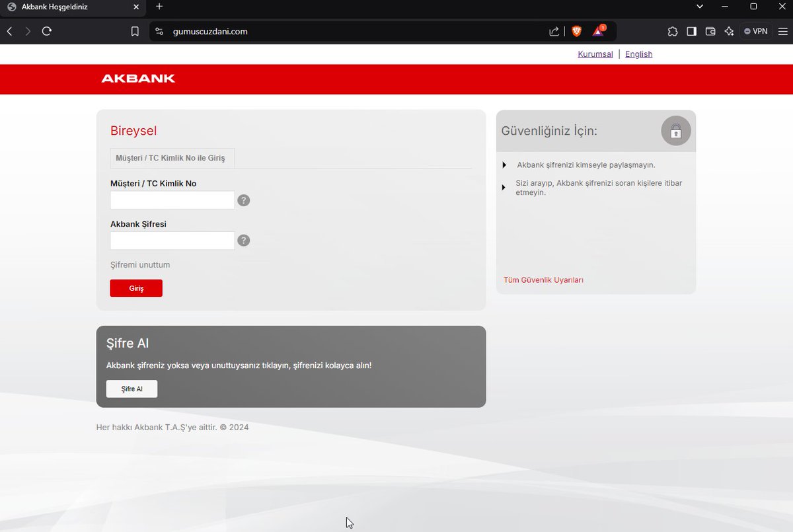Reload the page with the refresh icon

click(x=47, y=31)
